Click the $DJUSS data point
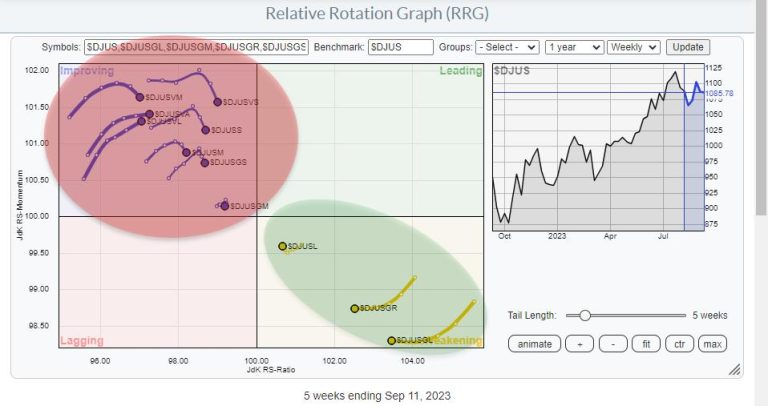This screenshot has width=768, height=406. tap(205, 130)
